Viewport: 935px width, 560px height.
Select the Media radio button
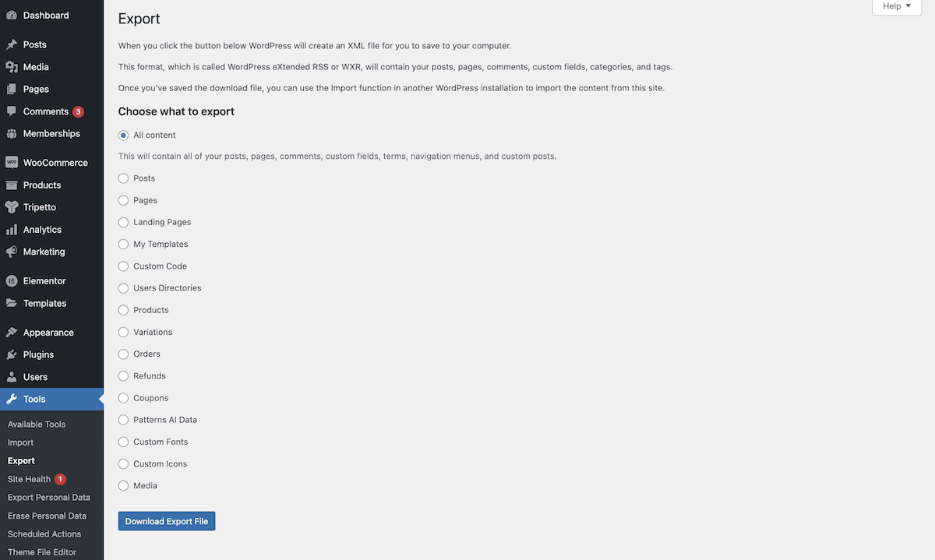[x=123, y=486]
